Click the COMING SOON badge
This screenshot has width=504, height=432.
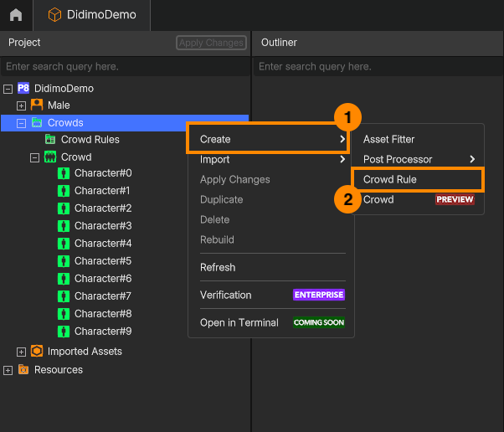(319, 322)
